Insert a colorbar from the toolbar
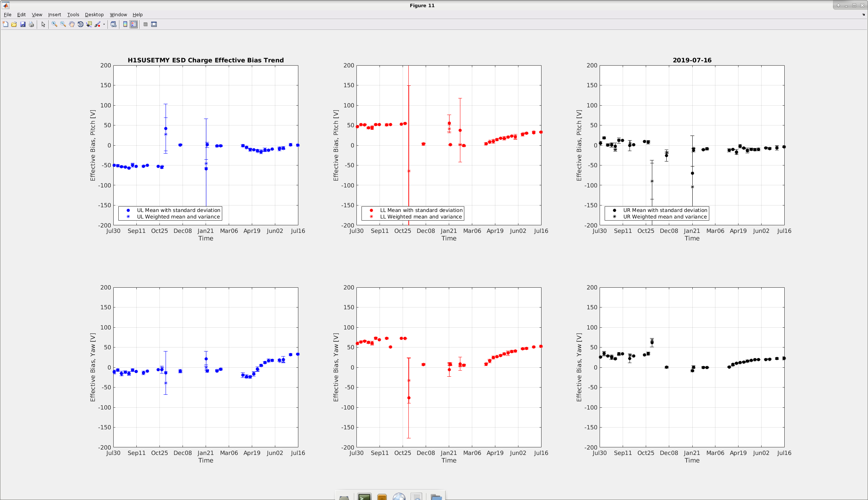 [x=125, y=24]
